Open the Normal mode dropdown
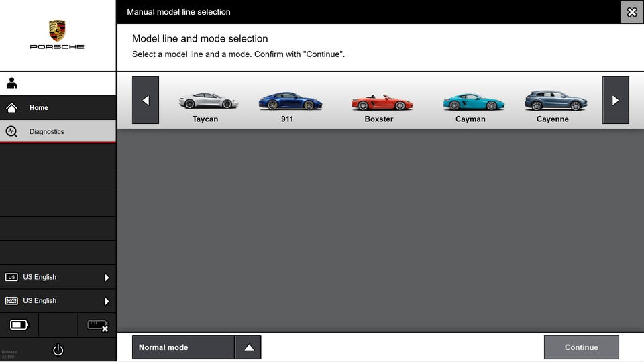 pos(197,347)
